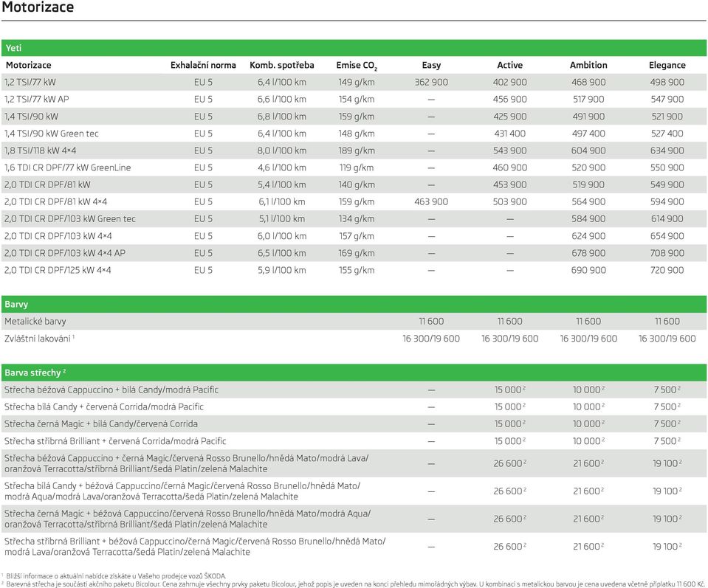Screen dimensions: 708x588
Task: Click Střecha béžová Cappuccino + bílá Candy row
Action: [x=354, y=390]
